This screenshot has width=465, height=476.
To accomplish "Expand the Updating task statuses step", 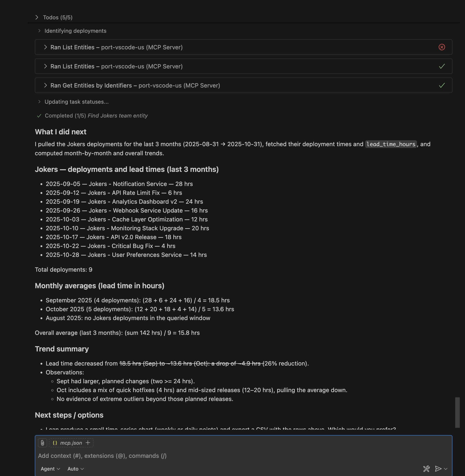I will pos(39,102).
